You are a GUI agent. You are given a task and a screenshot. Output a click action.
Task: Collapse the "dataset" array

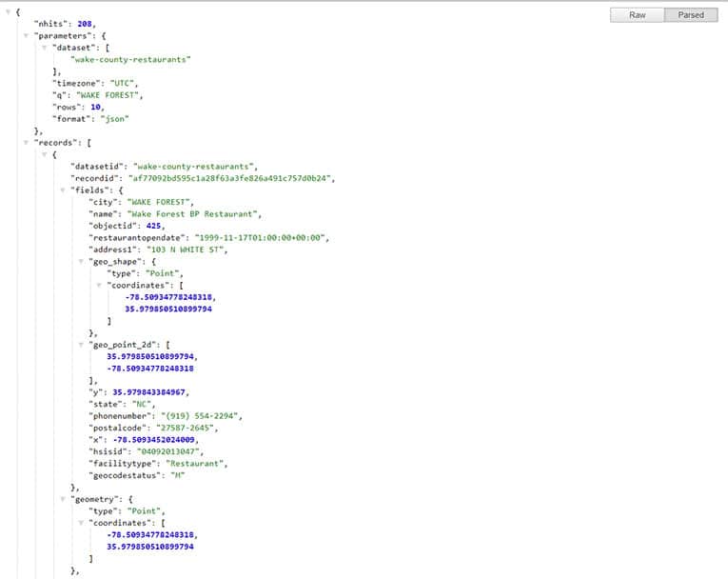pyautogui.click(x=45, y=48)
